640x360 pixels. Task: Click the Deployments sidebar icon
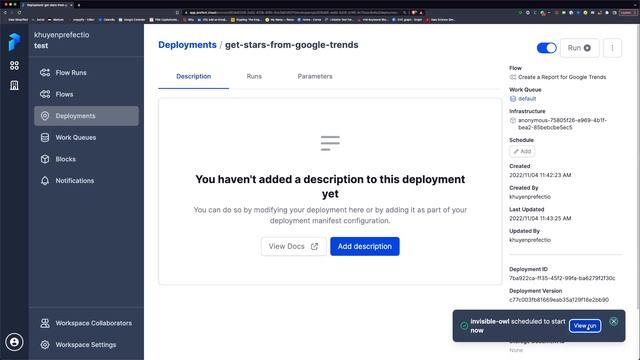(x=45, y=116)
